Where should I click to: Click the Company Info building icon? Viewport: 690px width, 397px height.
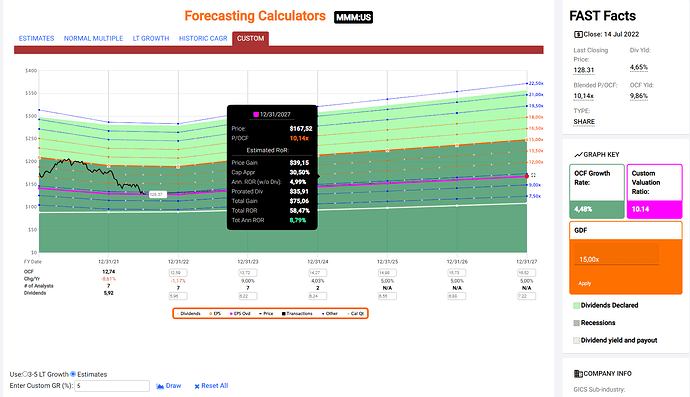click(578, 374)
